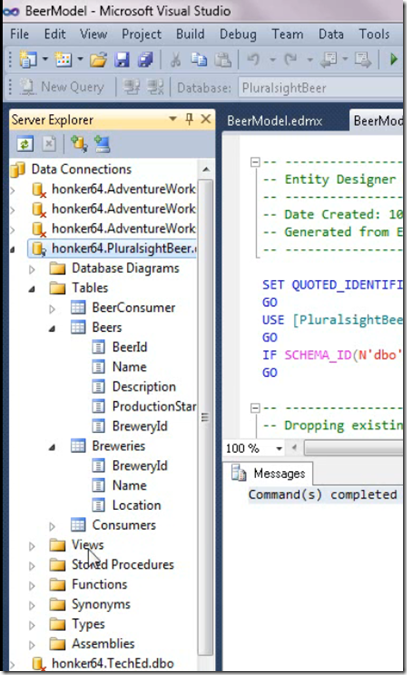Click the Paste clipboard icon
This screenshot has width=407, height=675.
(x=223, y=60)
